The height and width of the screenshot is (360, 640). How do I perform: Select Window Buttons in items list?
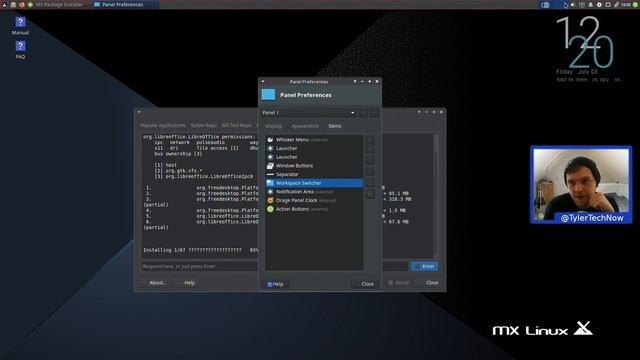[x=314, y=166]
